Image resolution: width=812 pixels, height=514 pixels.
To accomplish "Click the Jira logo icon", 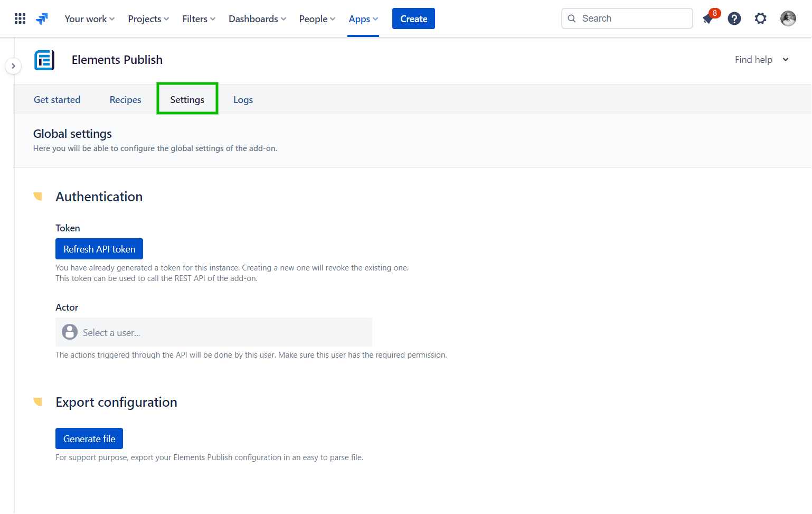I will 42,19.
